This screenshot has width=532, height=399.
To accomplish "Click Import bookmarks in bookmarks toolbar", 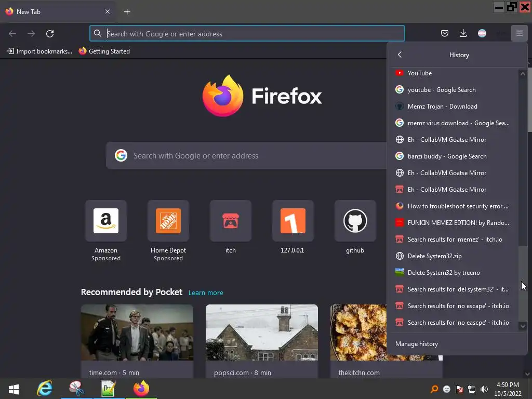I will coord(39,51).
